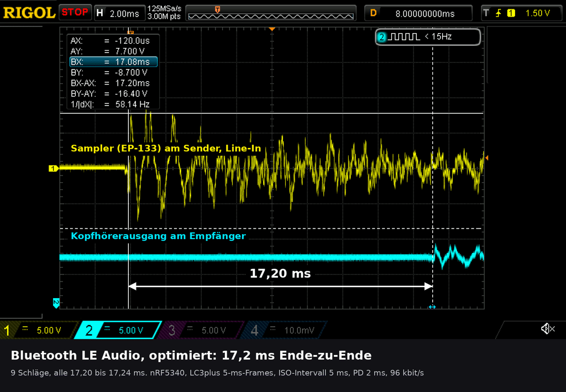The width and height of the screenshot is (566, 392).
Task: Click the orange trigger marker in memory overview
Action: [x=217, y=9]
